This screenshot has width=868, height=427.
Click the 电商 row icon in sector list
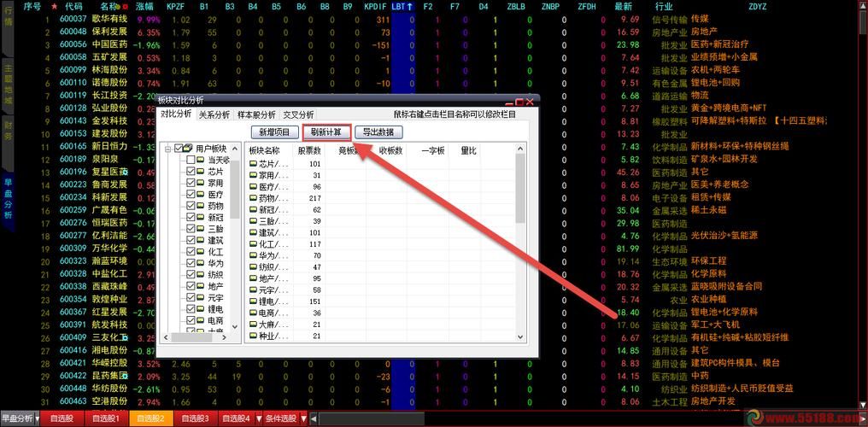point(253,313)
